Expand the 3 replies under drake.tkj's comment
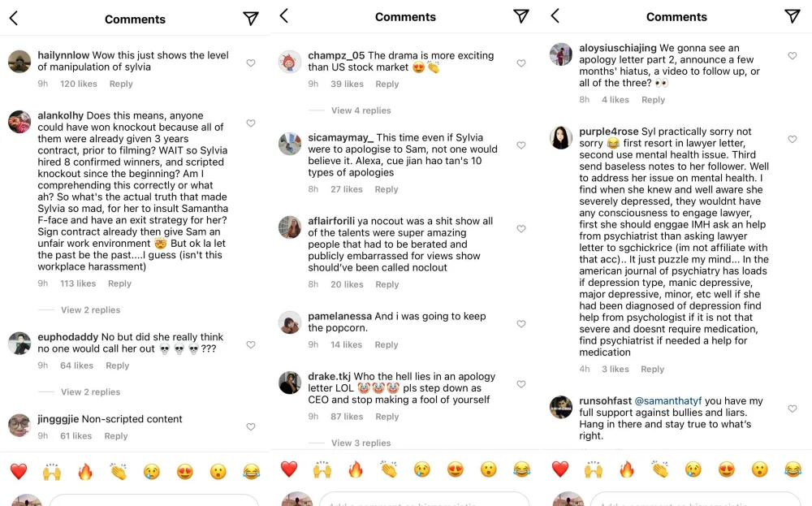Image resolution: width=812 pixels, height=506 pixels. tap(361, 443)
